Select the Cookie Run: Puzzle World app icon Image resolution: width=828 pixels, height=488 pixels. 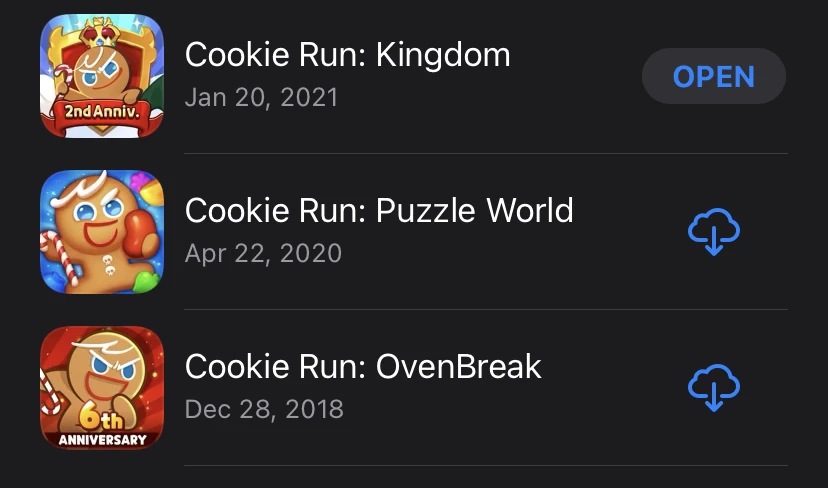(x=102, y=231)
